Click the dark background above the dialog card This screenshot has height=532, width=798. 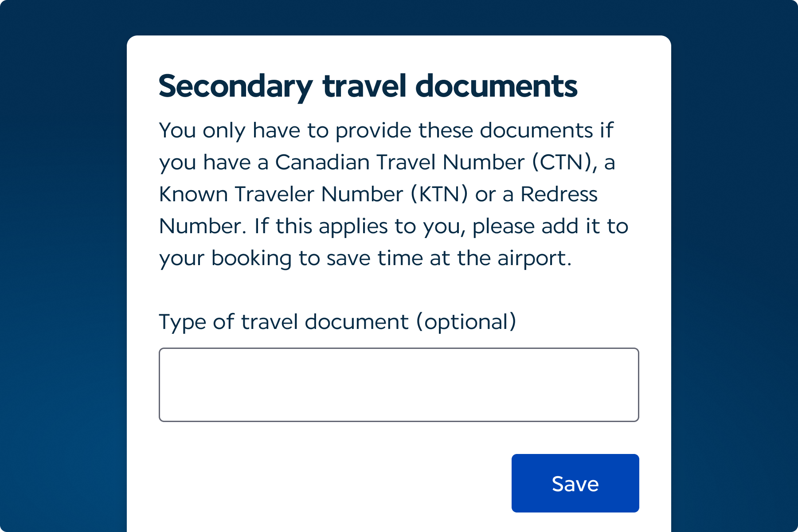(399, 17)
